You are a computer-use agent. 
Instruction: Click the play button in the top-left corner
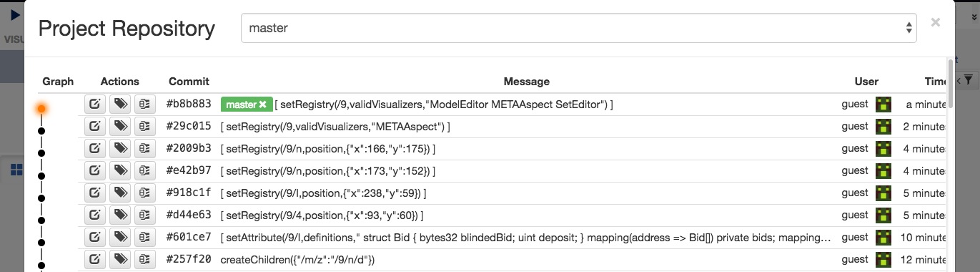15,14
